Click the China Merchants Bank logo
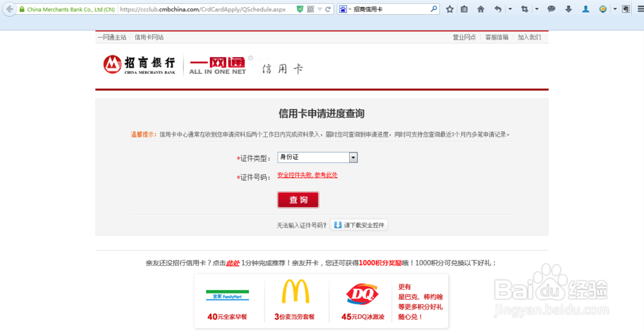644x332 pixels. [x=139, y=64]
